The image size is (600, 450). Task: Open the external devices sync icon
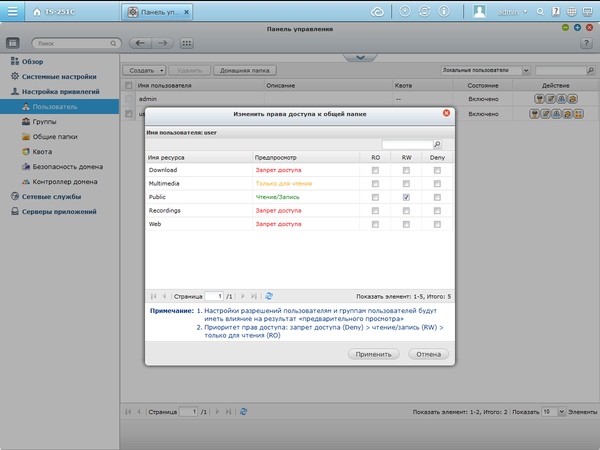tap(424, 11)
